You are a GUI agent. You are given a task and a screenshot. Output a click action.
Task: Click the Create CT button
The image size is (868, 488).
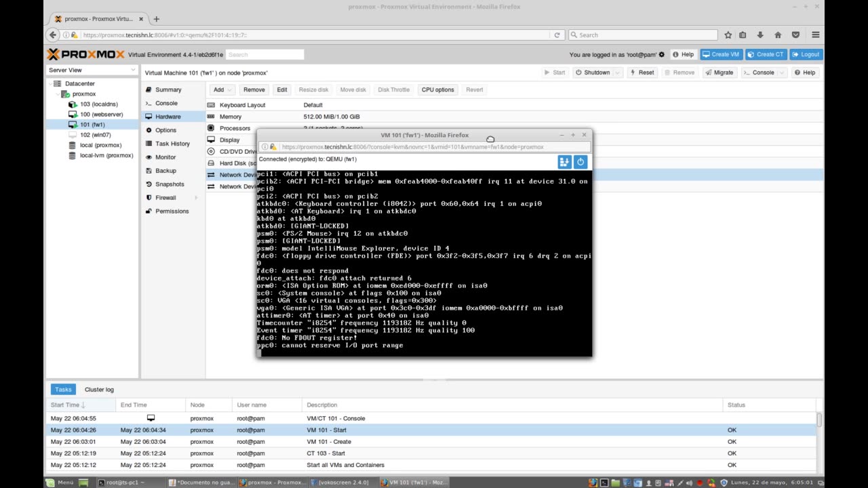(765, 54)
